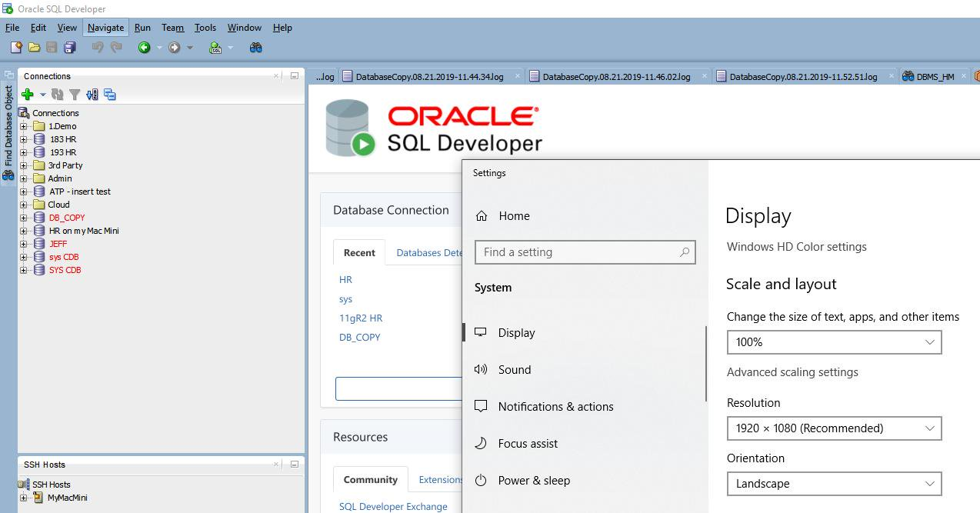Open the scaling size dropdown showing 100%
The width and height of the screenshot is (980, 513).
click(834, 341)
